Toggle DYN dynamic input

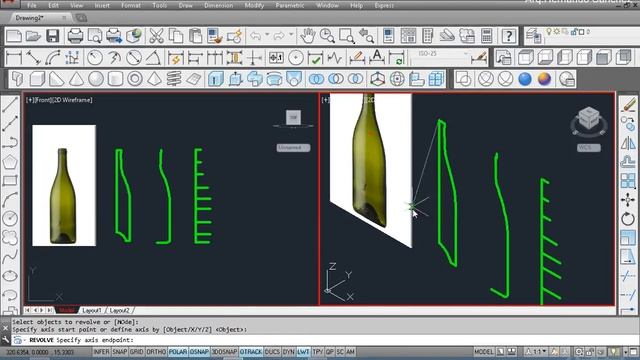tap(289, 352)
